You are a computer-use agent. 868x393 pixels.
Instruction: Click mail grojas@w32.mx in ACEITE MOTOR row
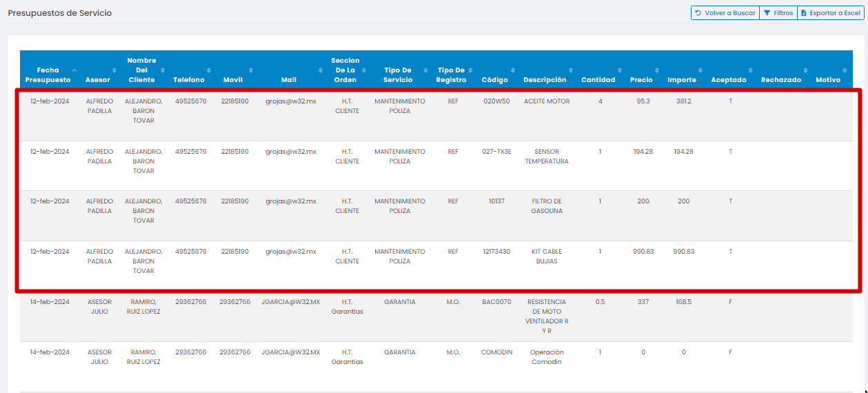(291, 101)
